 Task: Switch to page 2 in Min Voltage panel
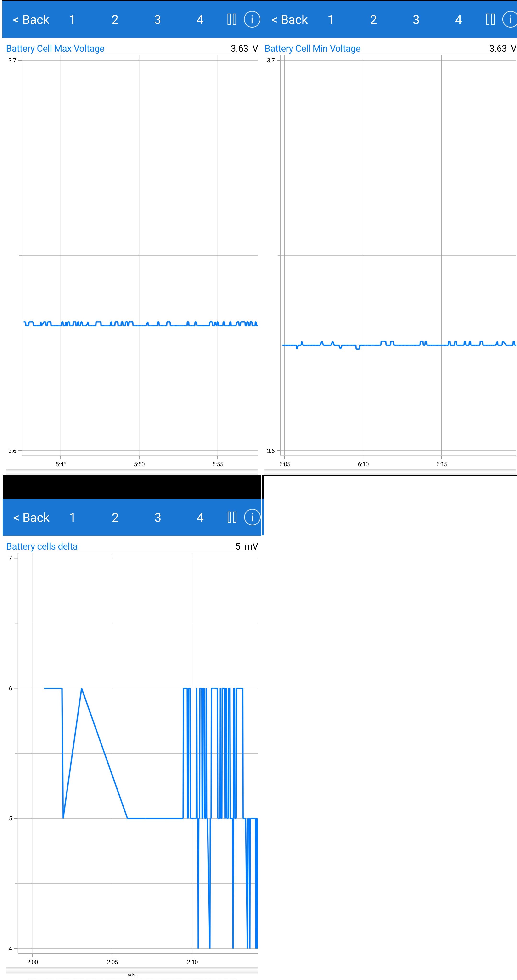373,19
